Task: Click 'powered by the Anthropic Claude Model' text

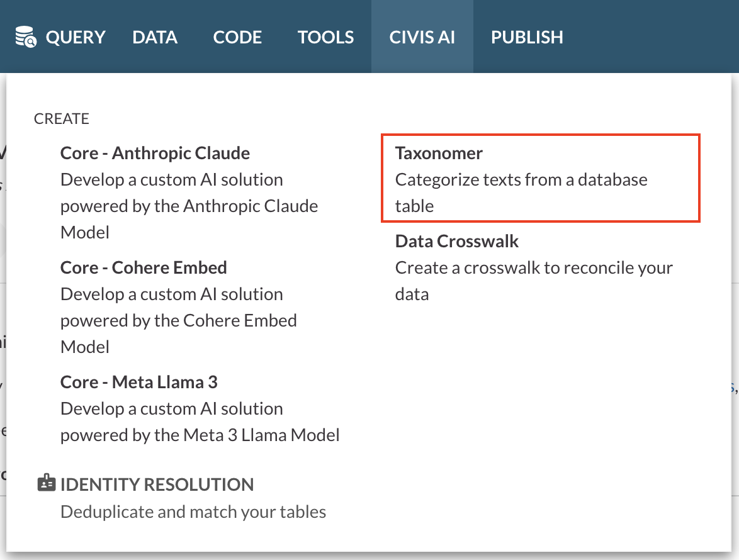Action: [x=189, y=219]
